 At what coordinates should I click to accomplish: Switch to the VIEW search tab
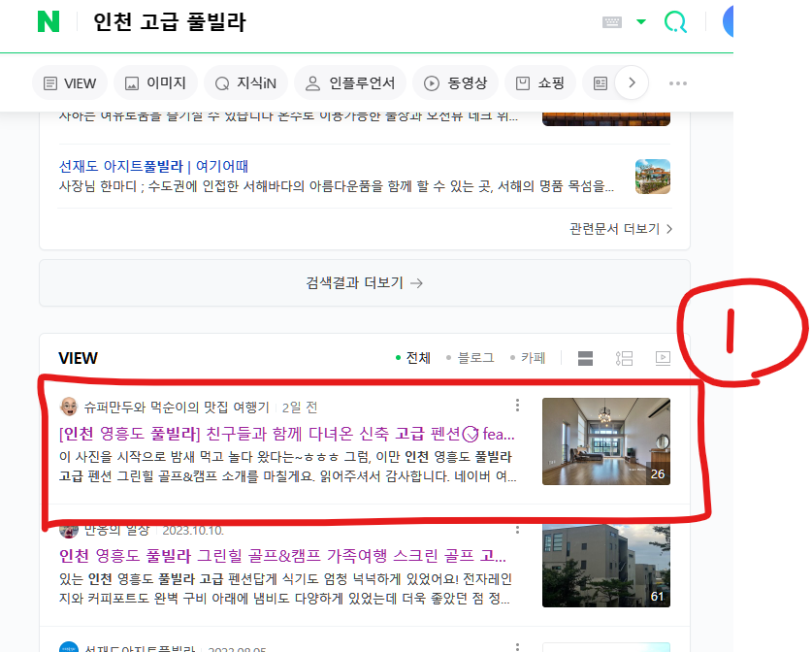pyautogui.click(x=70, y=82)
